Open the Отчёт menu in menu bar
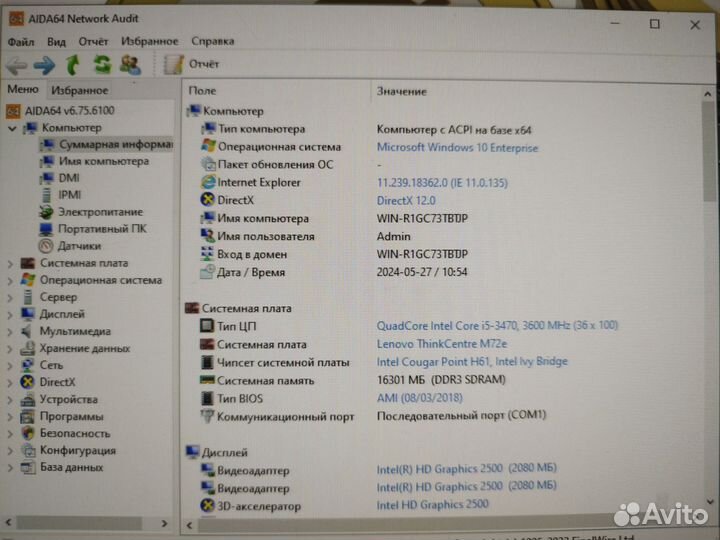The height and width of the screenshot is (540, 720). click(93, 41)
